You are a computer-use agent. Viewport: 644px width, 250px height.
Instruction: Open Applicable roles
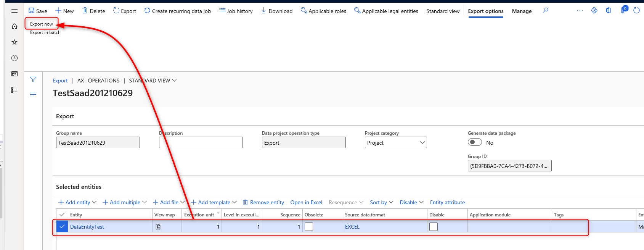click(x=323, y=11)
